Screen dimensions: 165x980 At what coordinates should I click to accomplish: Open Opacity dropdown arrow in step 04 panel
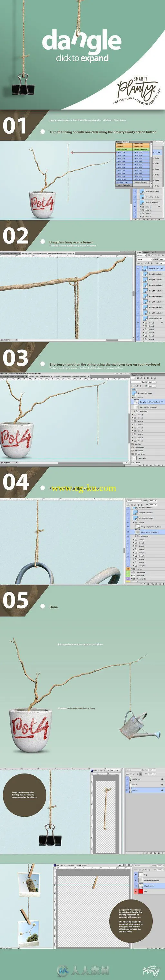156,501
